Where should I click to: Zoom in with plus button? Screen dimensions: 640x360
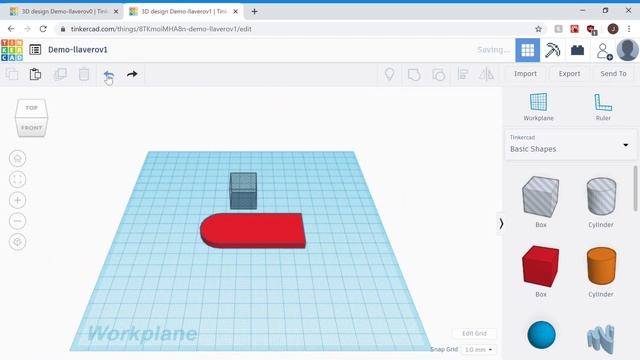[x=18, y=200]
